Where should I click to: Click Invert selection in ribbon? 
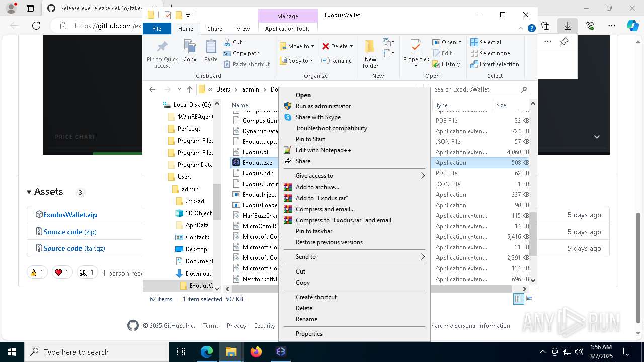[495, 64]
